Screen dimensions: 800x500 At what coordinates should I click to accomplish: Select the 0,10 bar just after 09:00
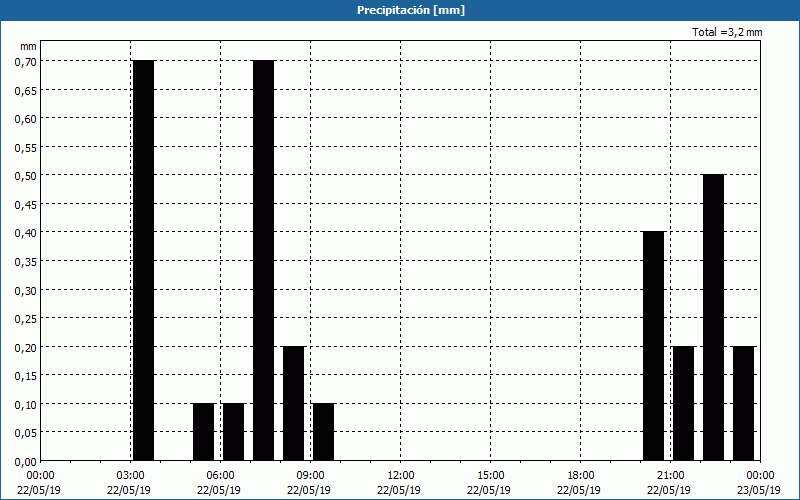pyautogui.click(x=323, y=432)
